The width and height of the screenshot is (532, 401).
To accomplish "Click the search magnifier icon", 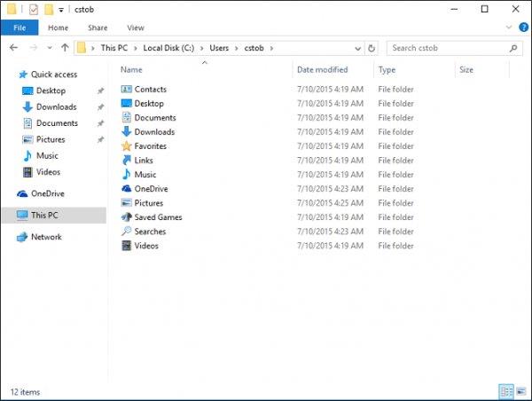I will pos(513,48).
